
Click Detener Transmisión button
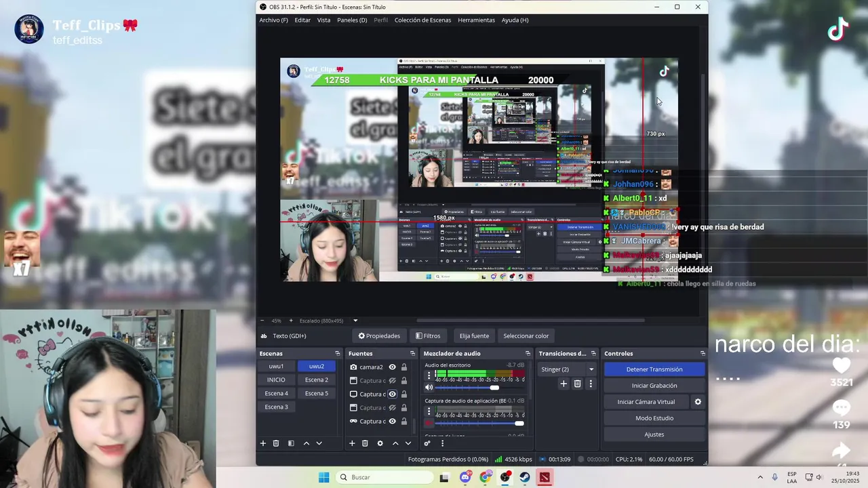click(x=654, y=369)
